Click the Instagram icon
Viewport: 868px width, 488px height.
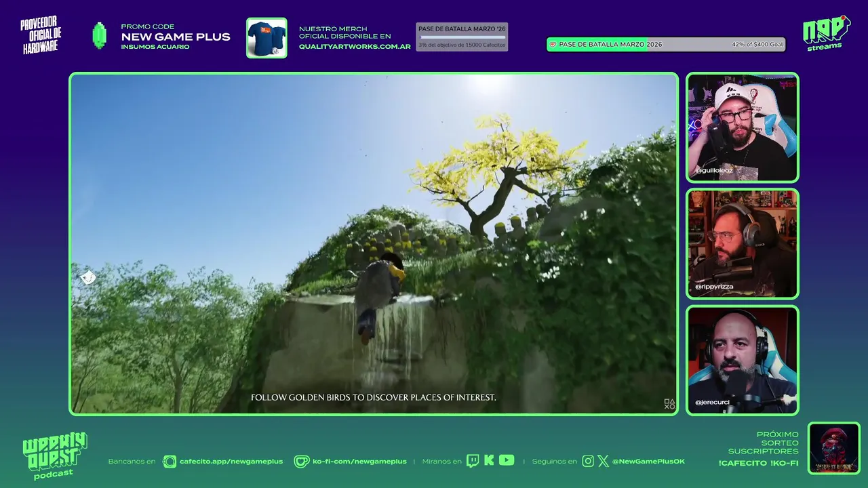click(x=588, y=462)
